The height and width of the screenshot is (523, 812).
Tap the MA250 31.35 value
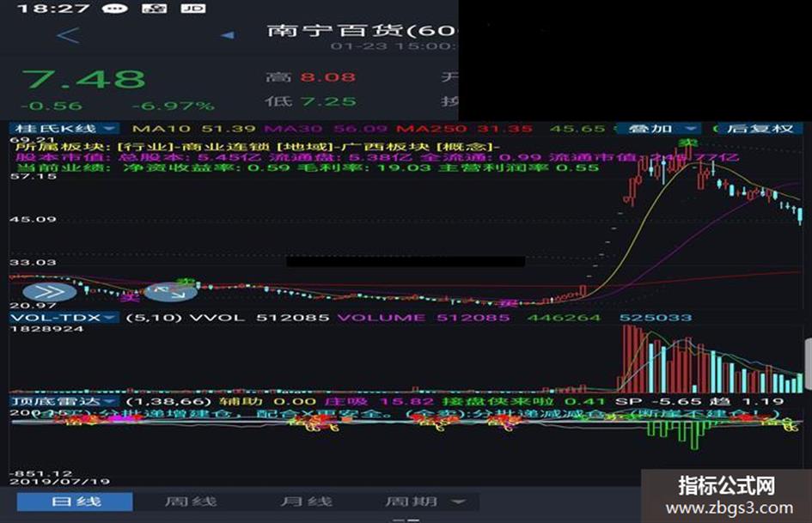(465, 129)
